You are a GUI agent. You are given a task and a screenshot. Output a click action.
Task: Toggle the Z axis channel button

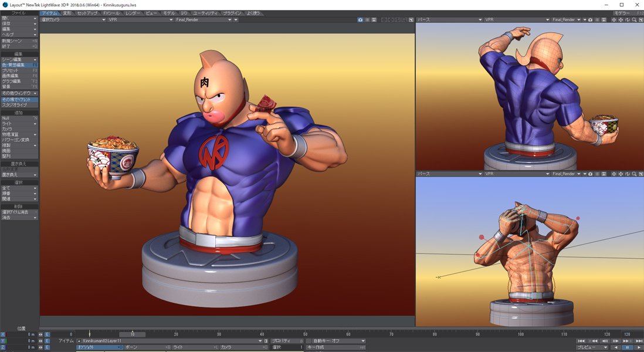pos(3,347)
